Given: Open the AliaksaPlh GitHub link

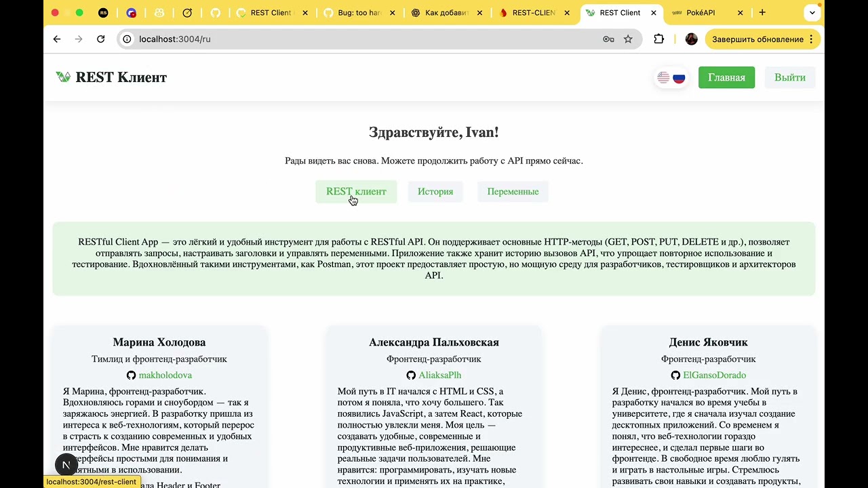Looking at the screenshot, I should [439, 375].
